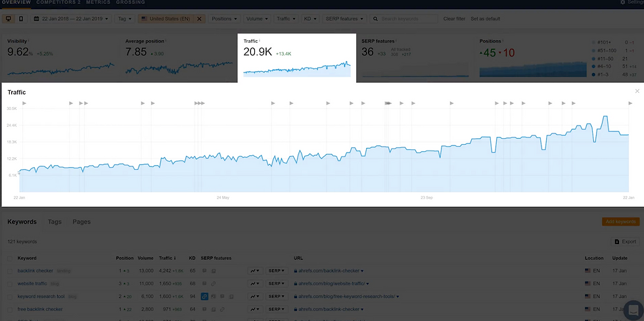Go to the Competitors tab
The width and height of the screenshot is (644, 321).
click(58, 3)
